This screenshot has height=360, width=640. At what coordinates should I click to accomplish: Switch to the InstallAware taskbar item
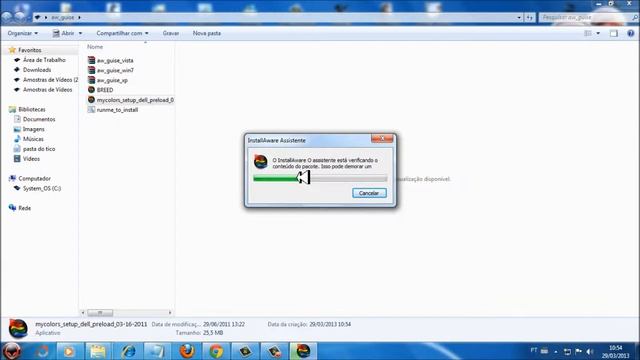click(x=303, y=351)
